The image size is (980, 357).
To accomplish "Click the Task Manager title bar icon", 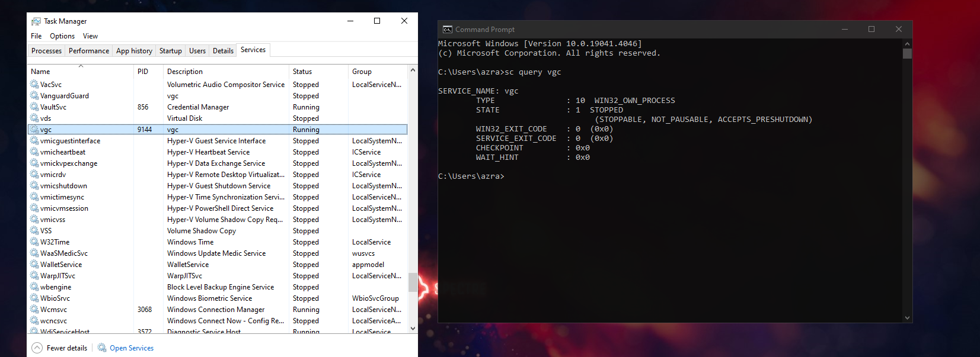I will (x=36, y=21).
